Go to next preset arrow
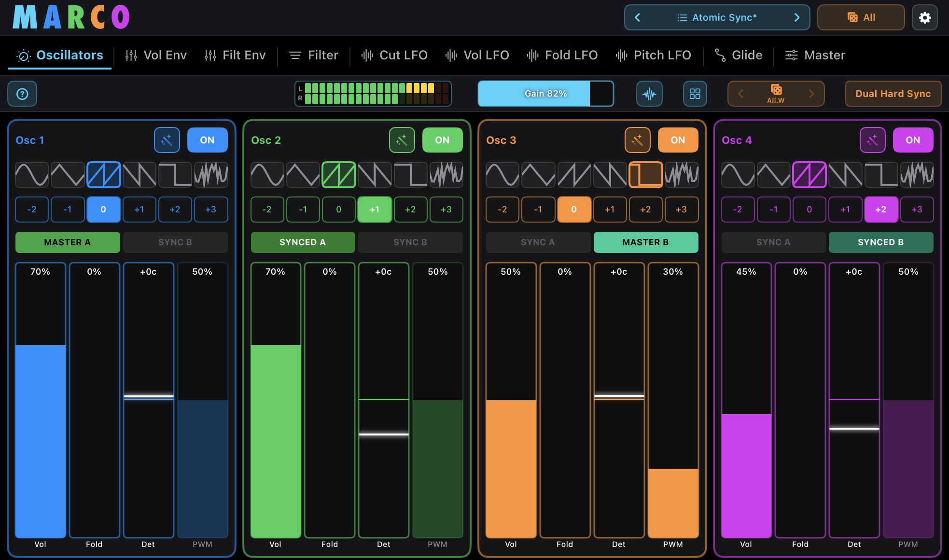949x560 pixels. [x=797, y=18]
